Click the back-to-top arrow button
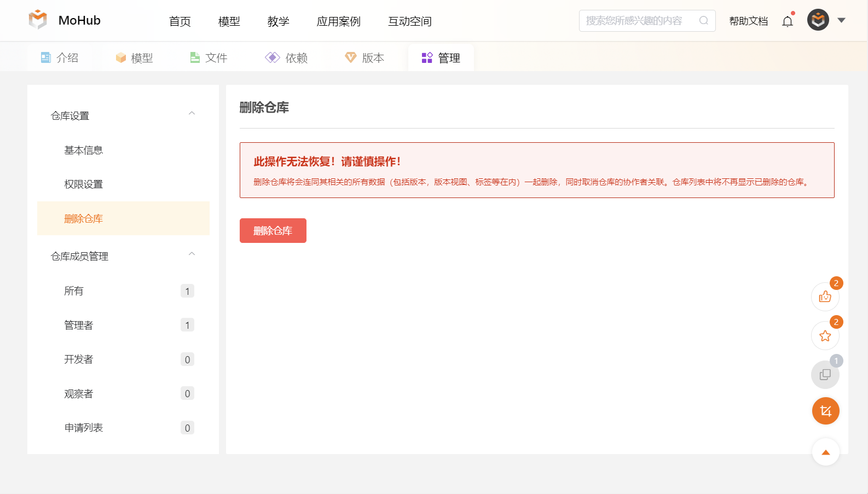The height and width of the screenshot is (494, 868). [826, 452]
